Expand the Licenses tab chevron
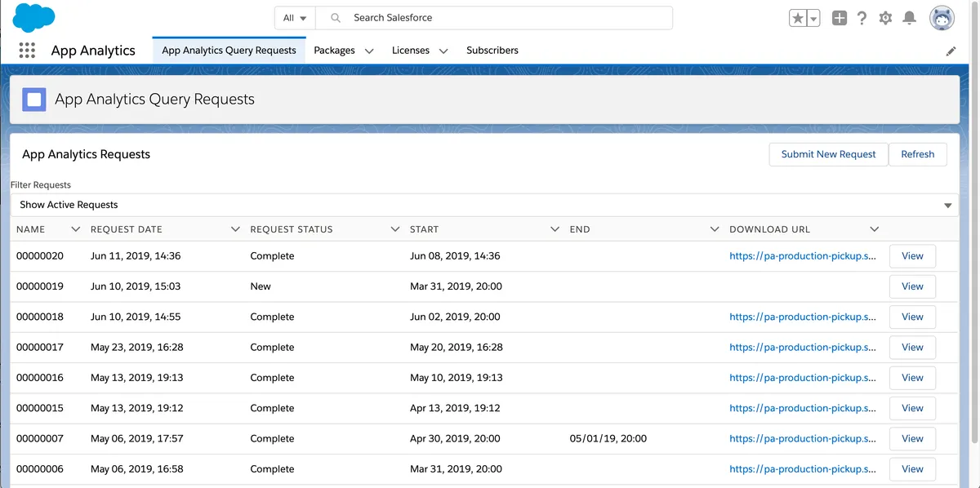 tap(443, 51)
